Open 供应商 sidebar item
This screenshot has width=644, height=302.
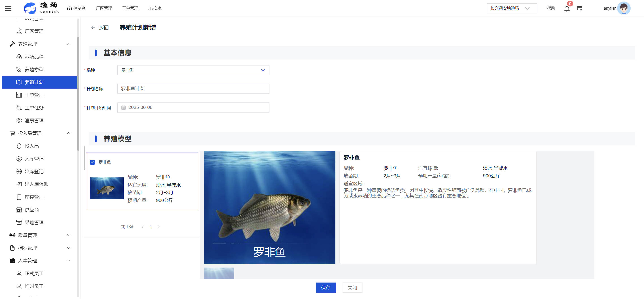pyautogui.click(x=32, y=210)
